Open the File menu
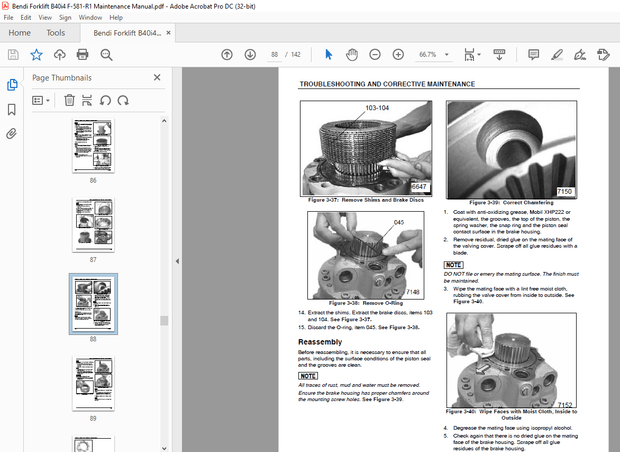Image resolution: width=620 pixels, height=452 pixels. (8, 17)
